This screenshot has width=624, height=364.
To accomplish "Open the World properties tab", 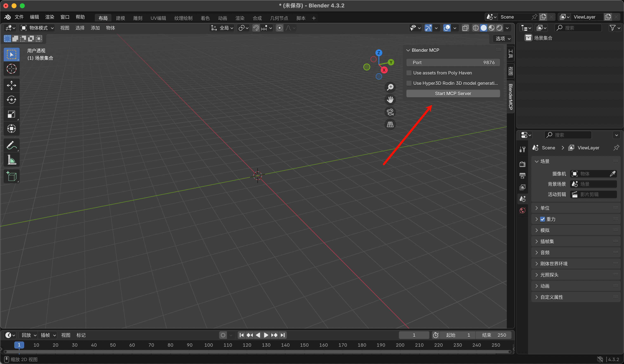I will pyautogui.click(x=522, y=210).
